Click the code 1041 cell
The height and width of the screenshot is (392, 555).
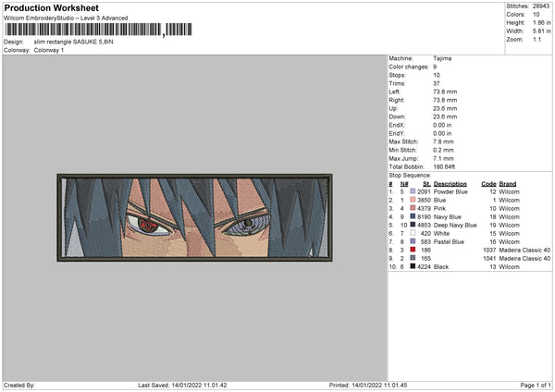pyautogui.click(x=489, y=258)
